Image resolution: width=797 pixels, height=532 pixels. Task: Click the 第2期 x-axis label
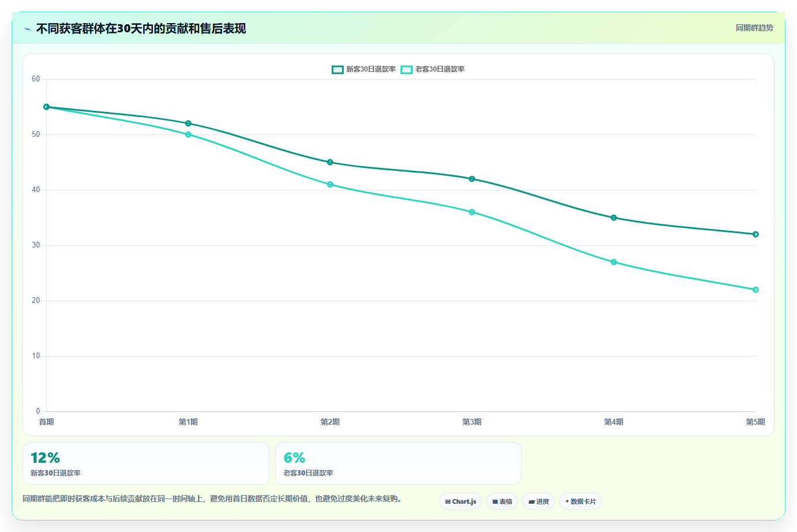tap(330, 422)
